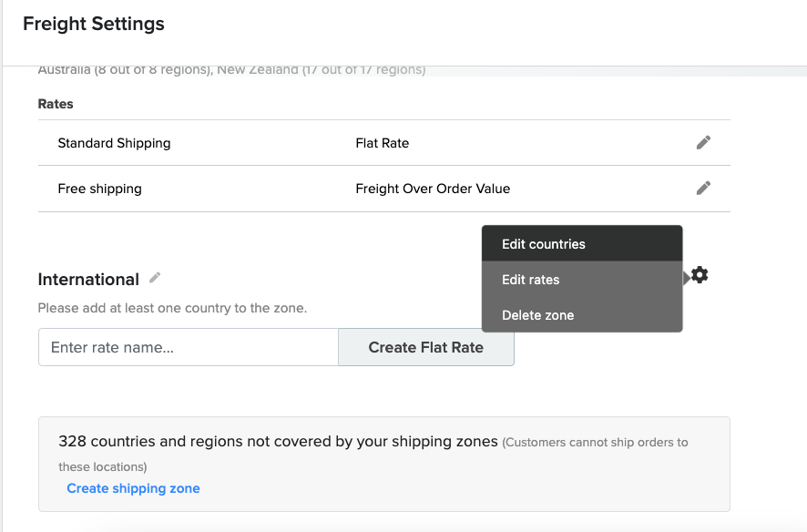Select the Free shipping rate name

[99, 189]
